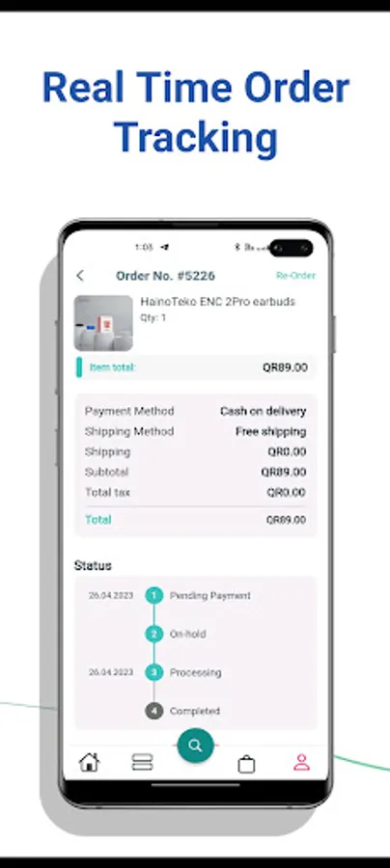Select step 4 Completed marker

point(154,711)
